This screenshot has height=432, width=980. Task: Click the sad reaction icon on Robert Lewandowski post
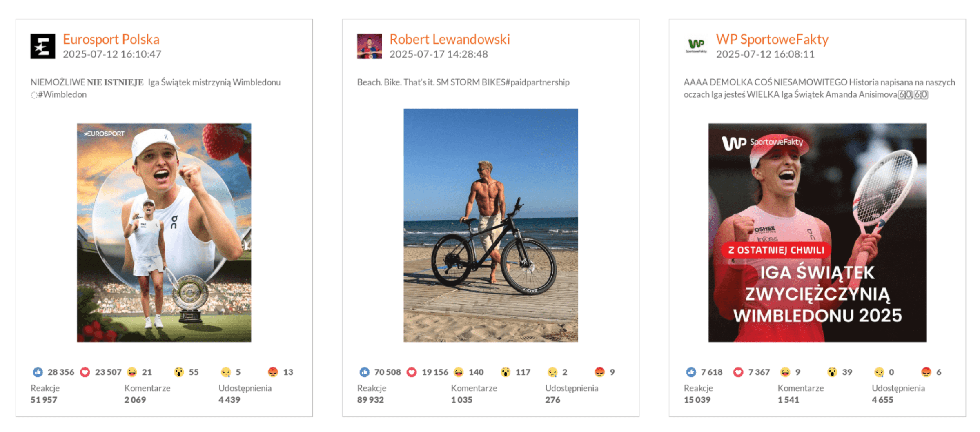pos(552,372)
